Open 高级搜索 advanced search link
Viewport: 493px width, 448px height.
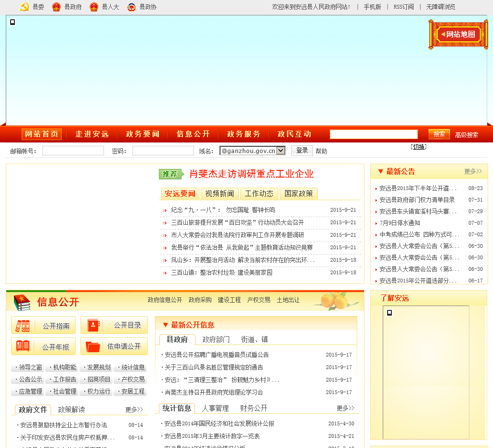467,135
